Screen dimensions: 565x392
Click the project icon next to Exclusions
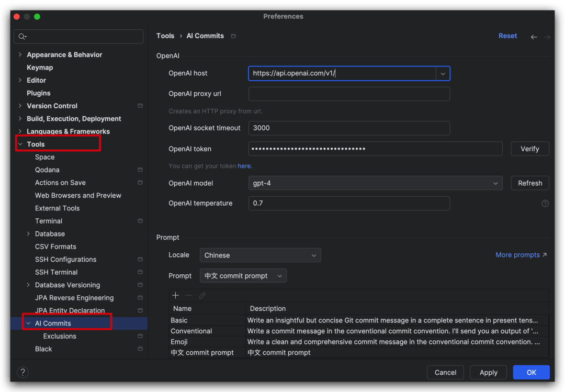[140, 336]
